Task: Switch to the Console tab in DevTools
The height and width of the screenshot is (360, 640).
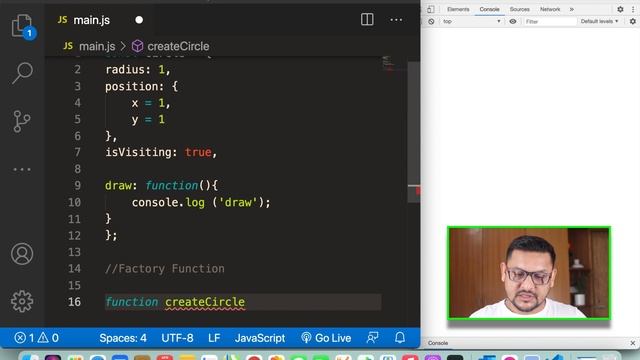Action: 489,9
